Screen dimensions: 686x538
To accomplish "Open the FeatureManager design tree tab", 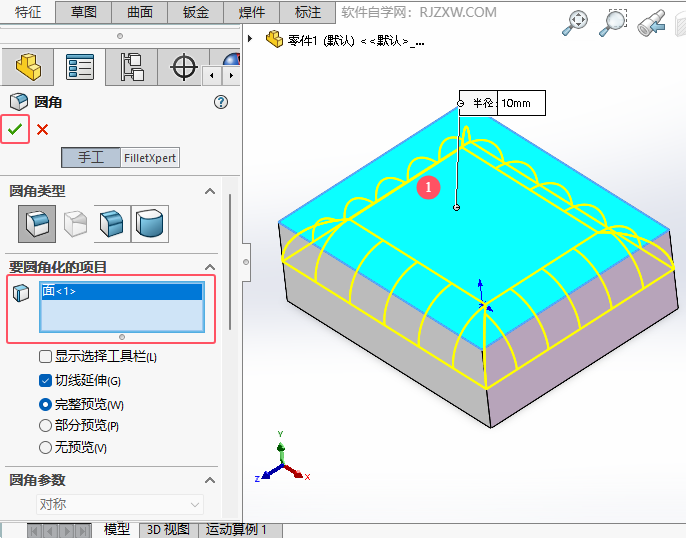I will pos(28,67).
